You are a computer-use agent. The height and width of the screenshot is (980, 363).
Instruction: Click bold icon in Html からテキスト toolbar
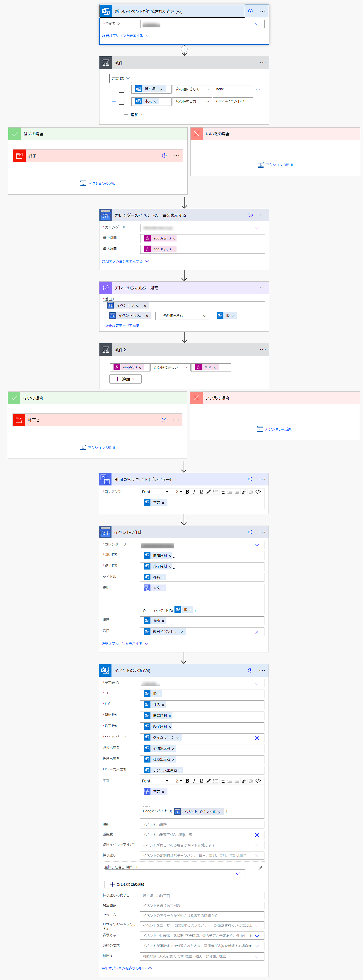[187, 492]
